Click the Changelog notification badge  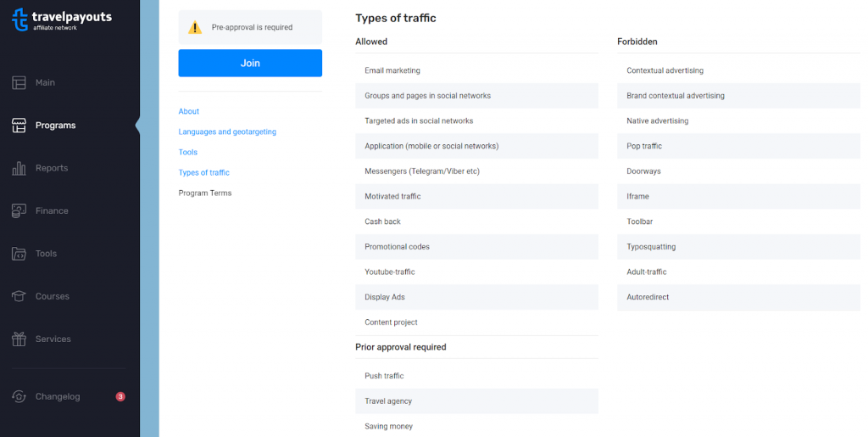[x=120, y=396]
